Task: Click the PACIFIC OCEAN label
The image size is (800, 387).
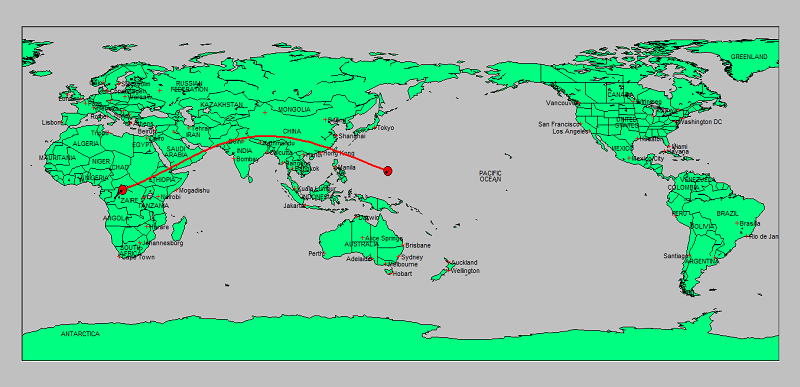Action: pos(490,176)
